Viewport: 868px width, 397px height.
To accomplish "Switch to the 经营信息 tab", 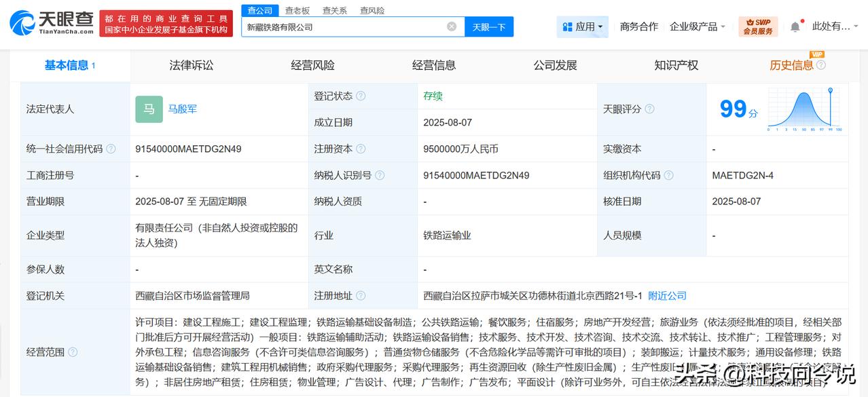I will (434, 66).
